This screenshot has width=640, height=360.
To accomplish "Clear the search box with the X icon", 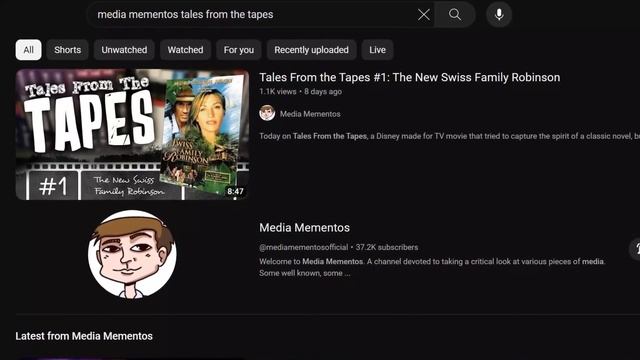I will [x=424, y=15].
